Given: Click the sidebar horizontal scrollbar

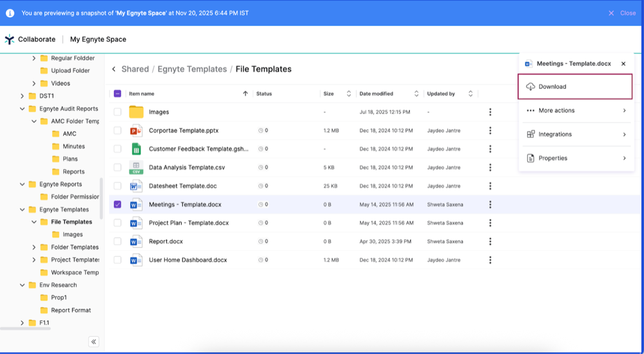Looking at the screenshot, I should tap(26, 329).
